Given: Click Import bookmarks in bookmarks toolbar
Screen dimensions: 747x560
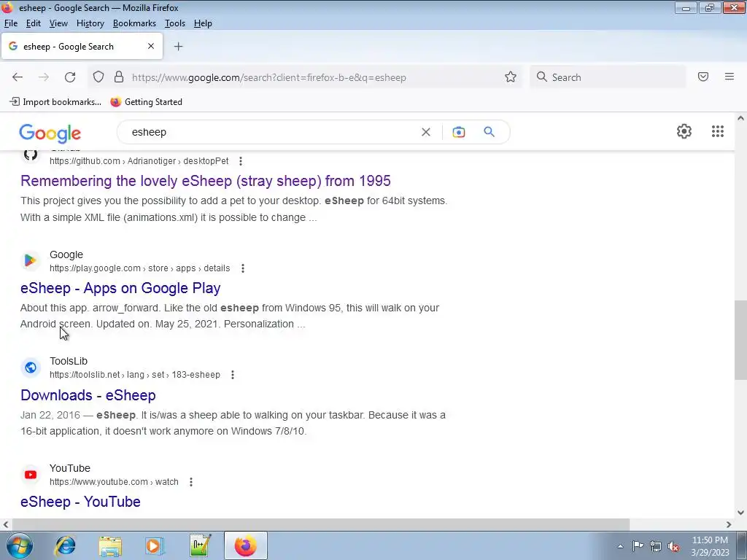Looking at the screenshot, I should pos(55,102).
